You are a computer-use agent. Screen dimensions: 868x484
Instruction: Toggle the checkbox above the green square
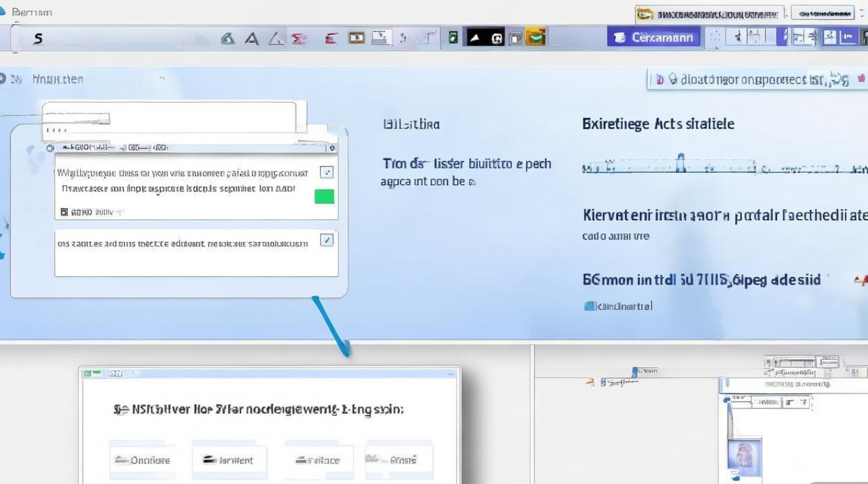tap(327, 172)
